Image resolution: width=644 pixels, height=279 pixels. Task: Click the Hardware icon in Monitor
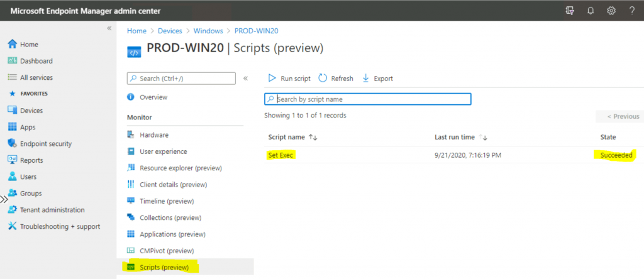[131, 135]
